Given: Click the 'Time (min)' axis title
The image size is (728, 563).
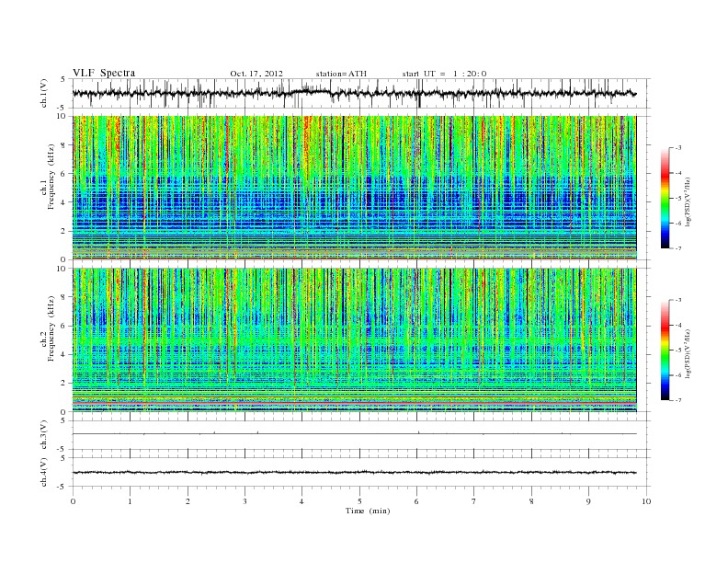Looking at the screenshot, I should (368, 511).
